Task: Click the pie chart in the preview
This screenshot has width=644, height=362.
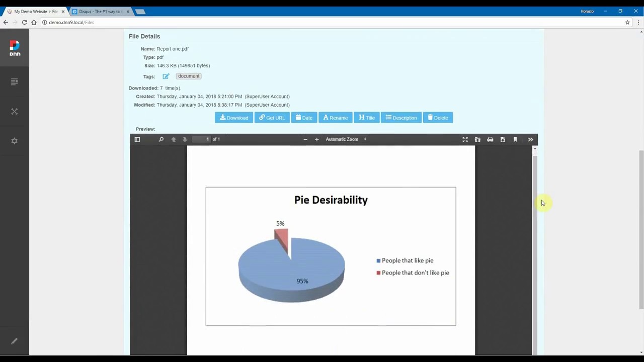Action: point(291,265)
